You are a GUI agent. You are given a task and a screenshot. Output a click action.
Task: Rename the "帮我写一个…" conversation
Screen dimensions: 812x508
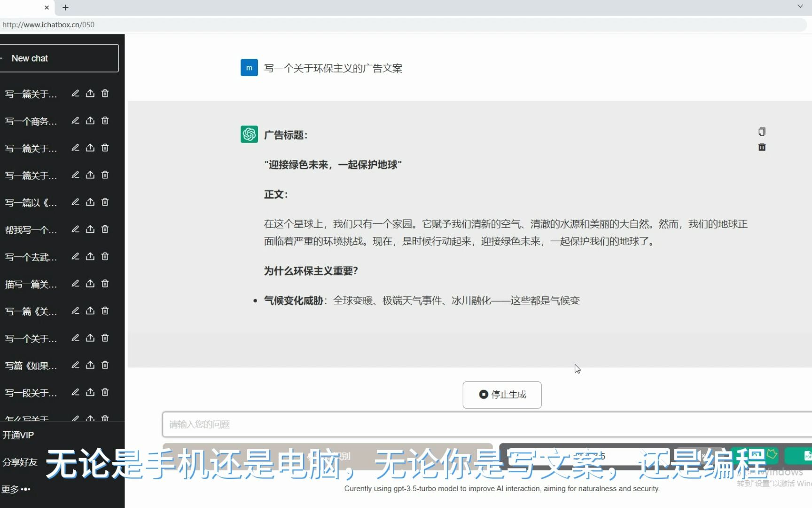(75, 229)
